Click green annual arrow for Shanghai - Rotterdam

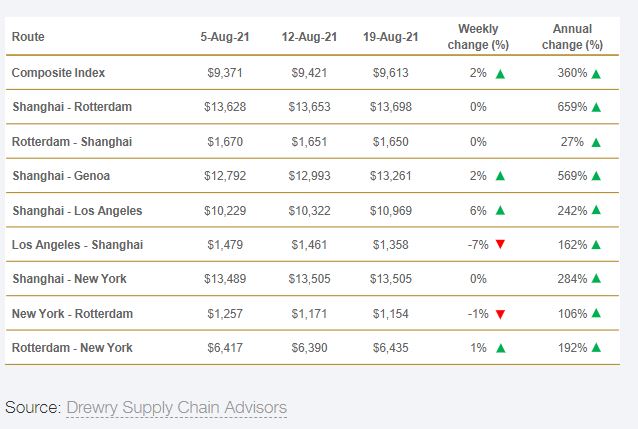point(596,107)
